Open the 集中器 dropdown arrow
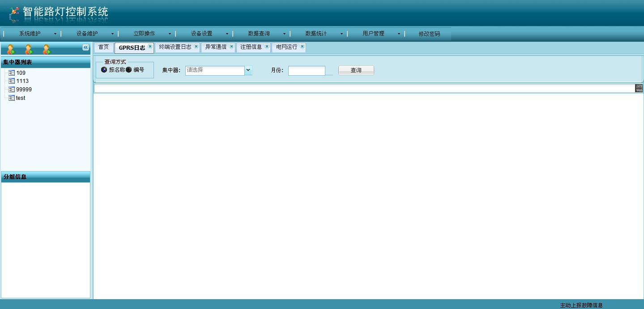This screenshot has height=309, width=644. (248, 70)
